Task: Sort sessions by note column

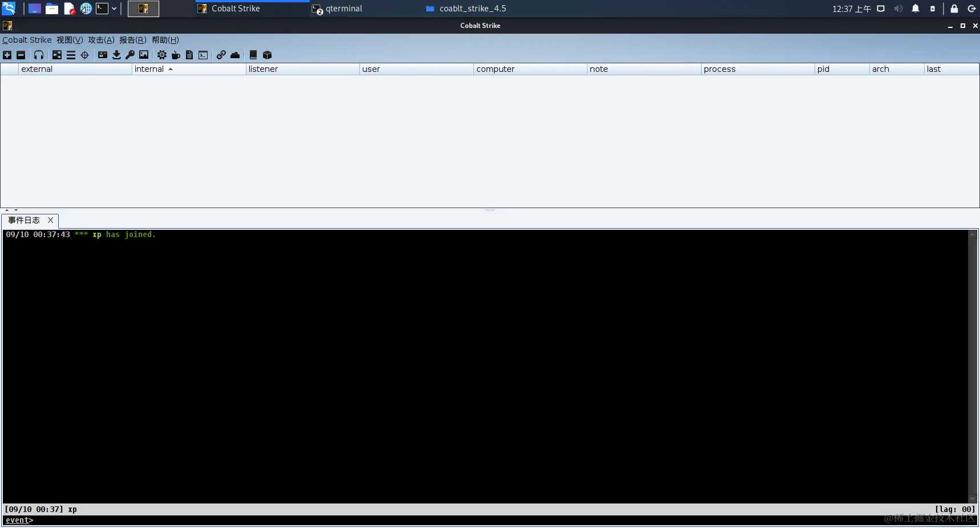Action: (x=644, y=69)
